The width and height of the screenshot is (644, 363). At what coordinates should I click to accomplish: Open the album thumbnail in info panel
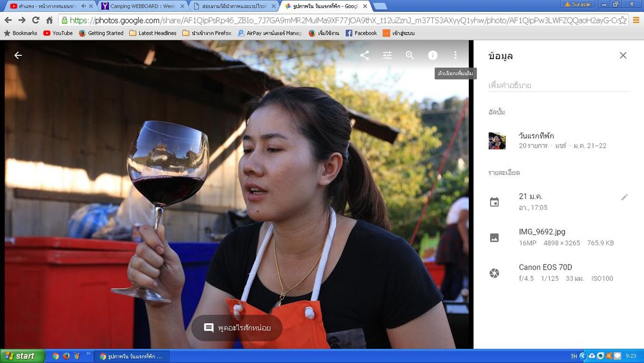pos(497,140)
